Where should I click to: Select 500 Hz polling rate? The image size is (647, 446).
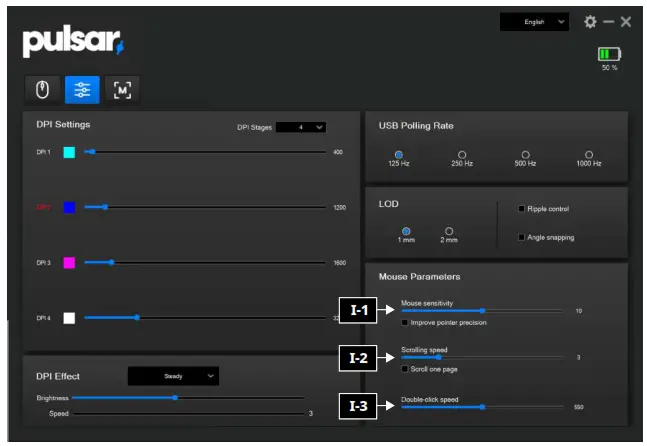525,155
